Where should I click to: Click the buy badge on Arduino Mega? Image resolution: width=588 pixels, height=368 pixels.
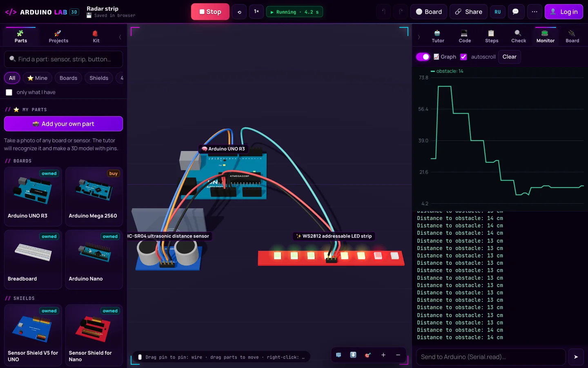114,173
